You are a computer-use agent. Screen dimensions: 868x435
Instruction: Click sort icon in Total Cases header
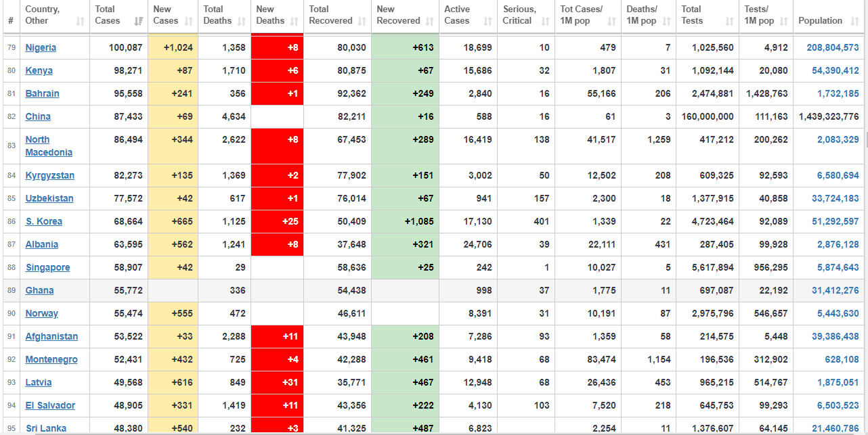[x=139, y=22]
